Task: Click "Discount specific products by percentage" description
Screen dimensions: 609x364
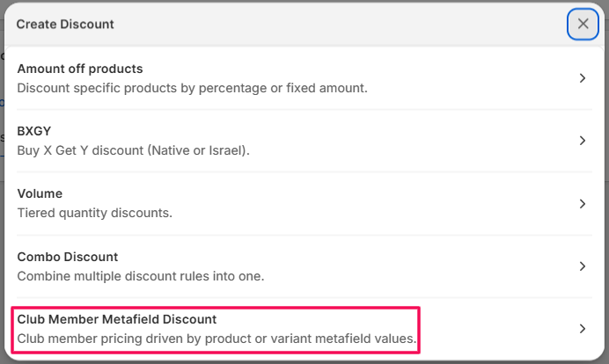Action: pyautogui.click(x=192, y=88)
